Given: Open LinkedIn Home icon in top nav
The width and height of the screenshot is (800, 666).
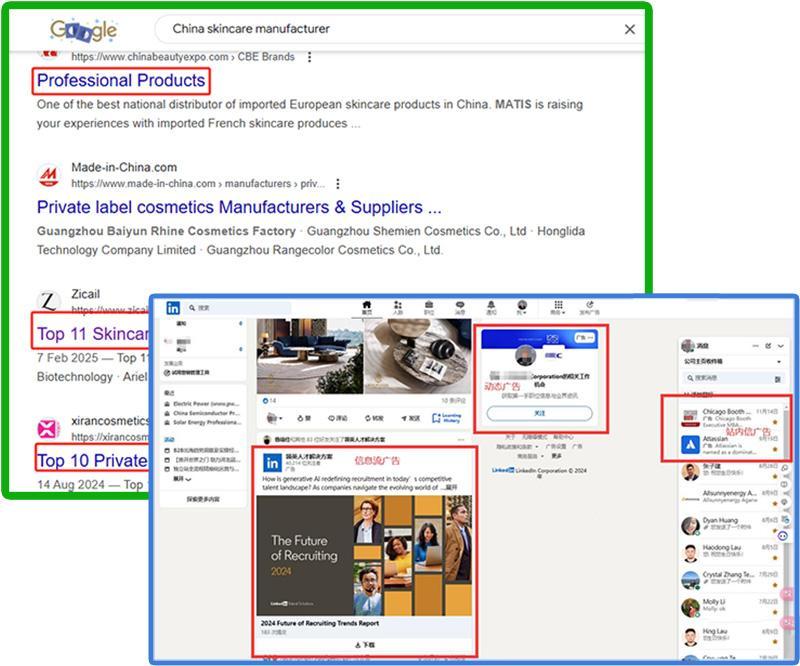Looking at the screenshot, I should [366, 308].
